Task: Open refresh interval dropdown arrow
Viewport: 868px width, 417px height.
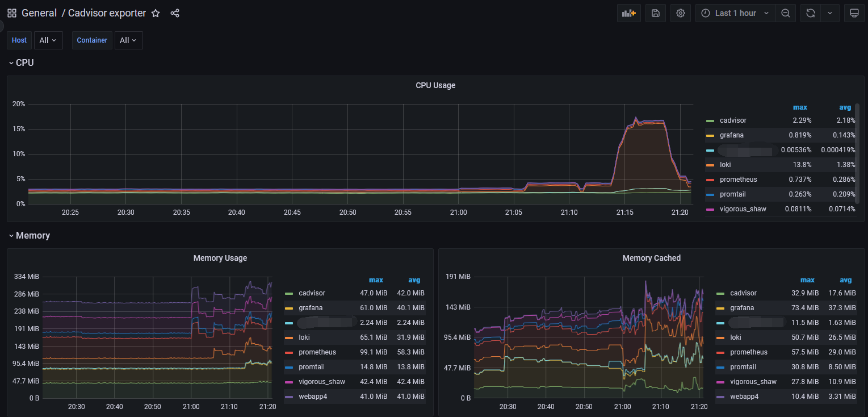Action: [830, 13]
